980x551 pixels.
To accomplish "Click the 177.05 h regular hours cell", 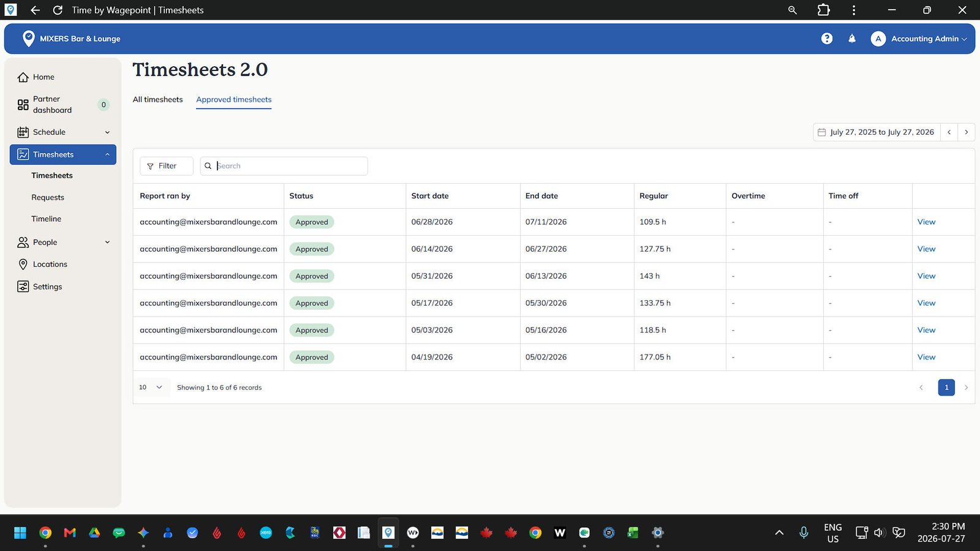I will pyautogui.click(x=680, y=357).
